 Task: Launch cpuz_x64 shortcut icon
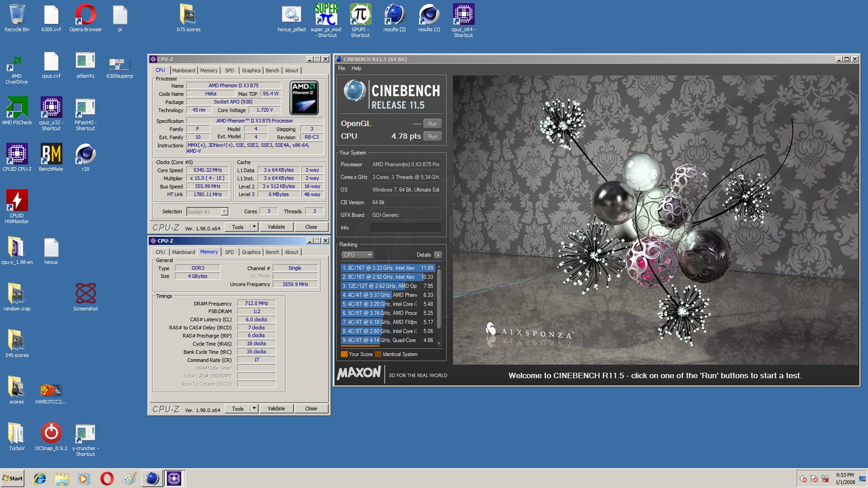pos(463,20)
